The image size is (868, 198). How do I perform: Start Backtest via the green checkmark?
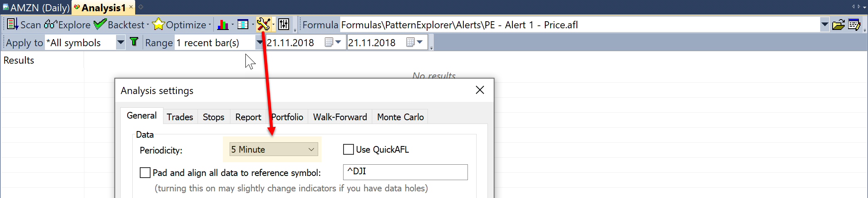[x=100, y=25]
